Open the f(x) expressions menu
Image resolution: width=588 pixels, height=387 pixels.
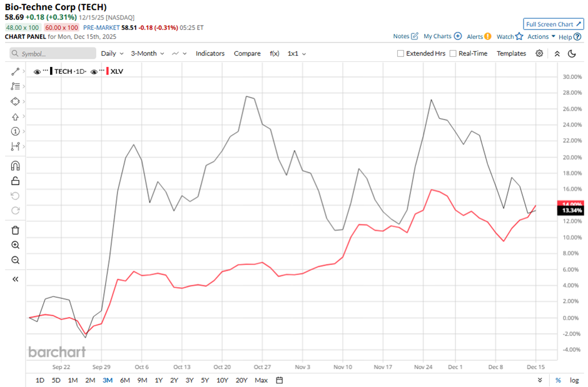pyautogui.click(x=275, y=54)
